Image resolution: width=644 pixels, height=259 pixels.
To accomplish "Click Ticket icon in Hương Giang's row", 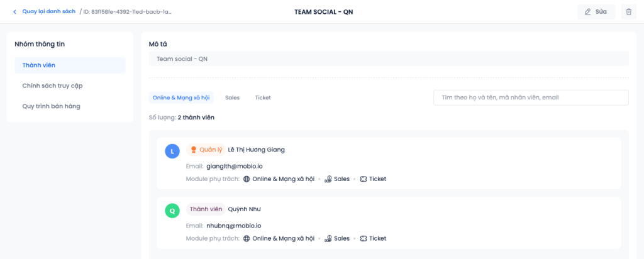I will [364, 179].
